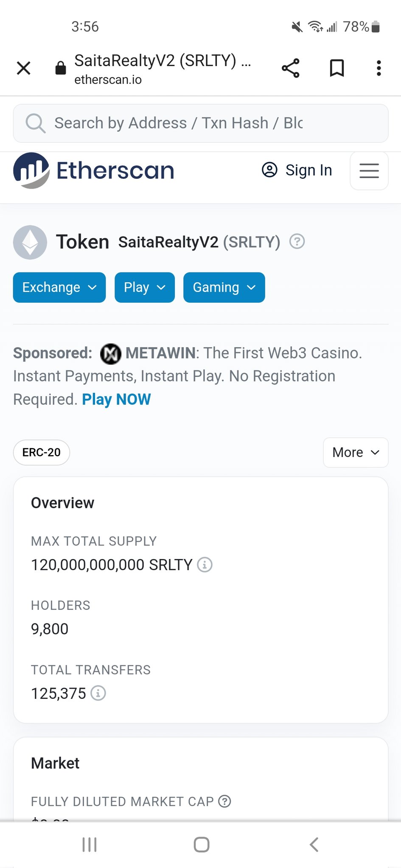This screenshot has width=401, height=868.
Task: Tap info icon beside total transfers count
Action: click(x=98, y=693)
